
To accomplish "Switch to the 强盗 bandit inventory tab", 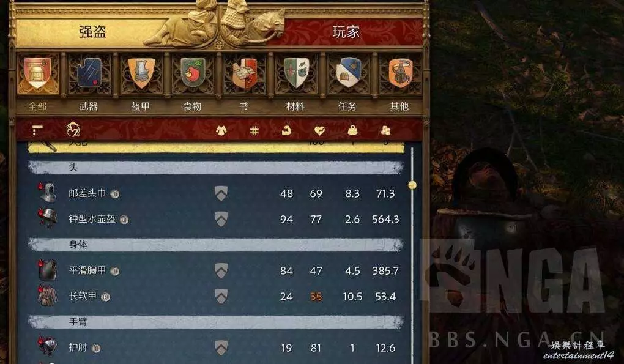I will [92, 32].
